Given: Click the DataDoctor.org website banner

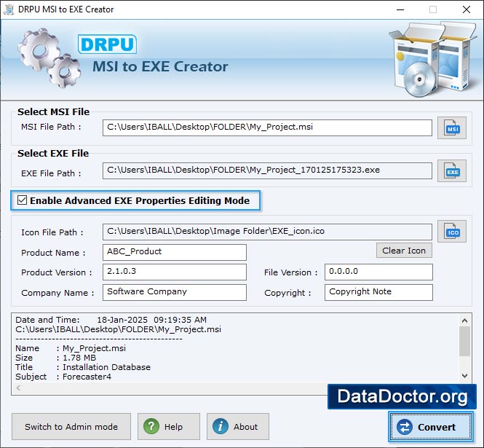Looking at the screenshot, I should coord(402,396).
